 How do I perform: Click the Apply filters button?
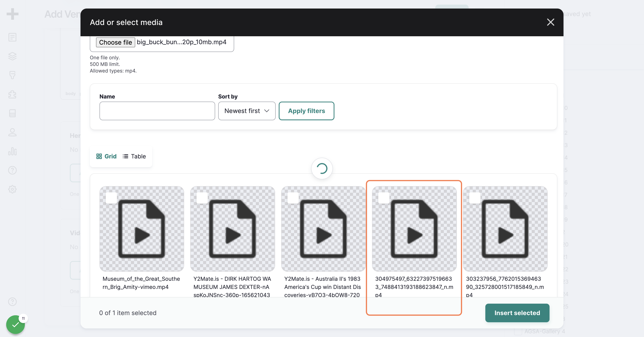(306, 111)
